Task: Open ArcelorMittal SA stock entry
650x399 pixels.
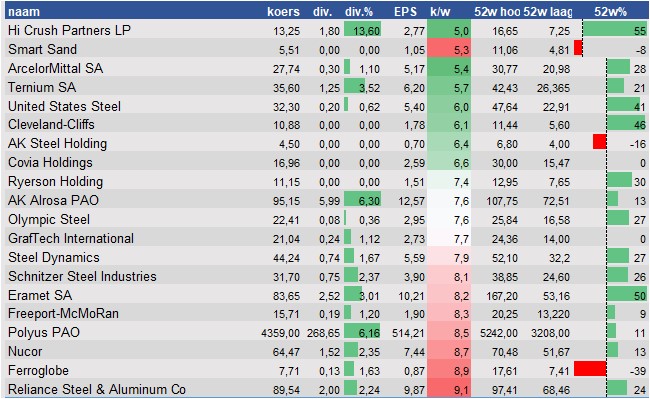Action: 55,68
